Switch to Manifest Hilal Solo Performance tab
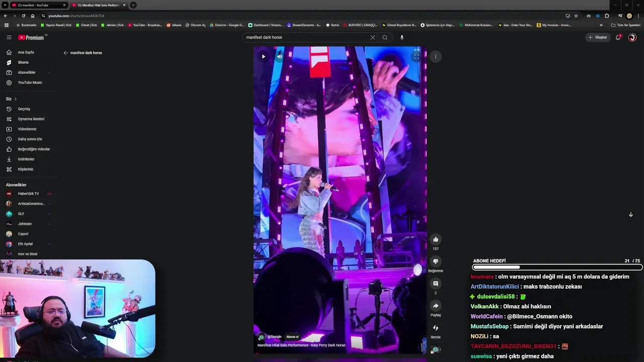Screen dimensions: 644x362 [99, 5]
